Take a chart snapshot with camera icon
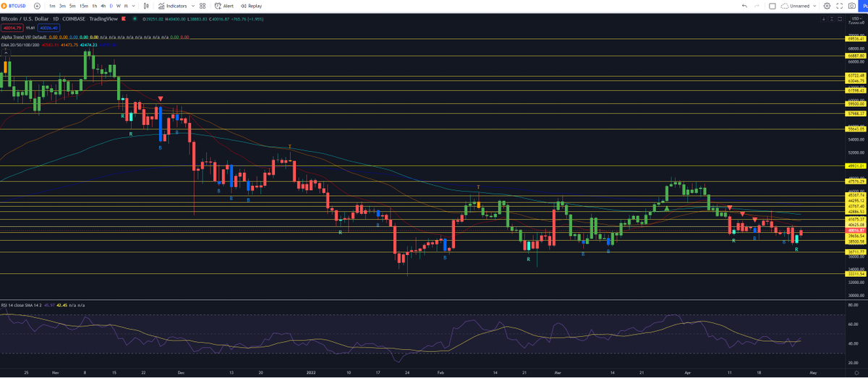868x378 pixels. [x=851, y=6]
